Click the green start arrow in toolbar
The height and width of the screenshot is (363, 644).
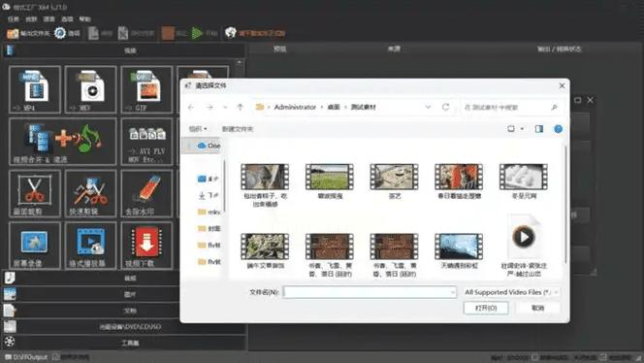coord(197,33)
